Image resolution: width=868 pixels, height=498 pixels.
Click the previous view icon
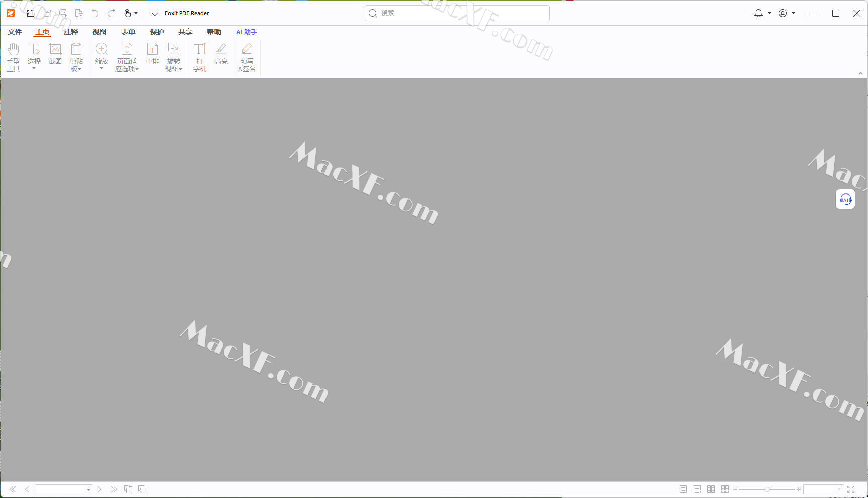[x=128, y=489]
